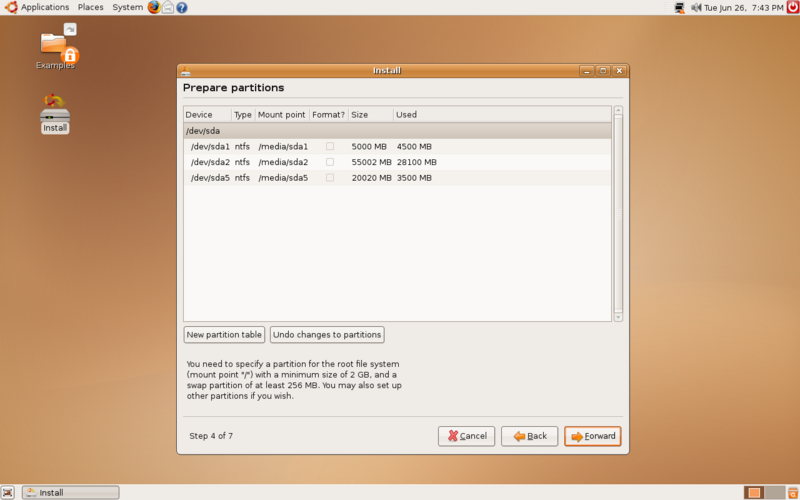This screenshot has width=800, height=500.
Task: Click the Step 4 of 7 label
Action: click(x=211, y=436)
